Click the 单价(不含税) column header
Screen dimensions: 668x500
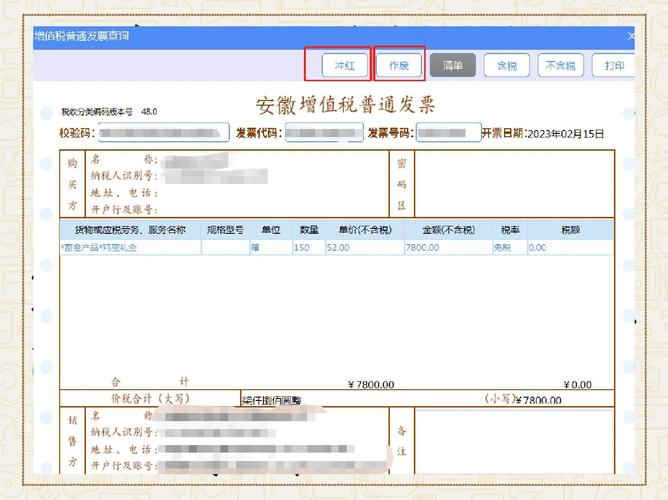pyautogui.click(x=365, y=230)
